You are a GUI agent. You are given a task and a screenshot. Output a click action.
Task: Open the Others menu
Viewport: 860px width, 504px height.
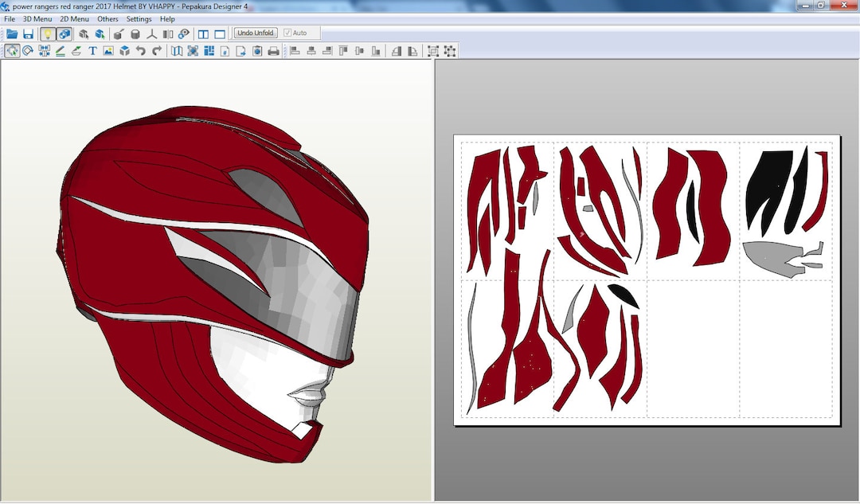[x=107, y=18]
